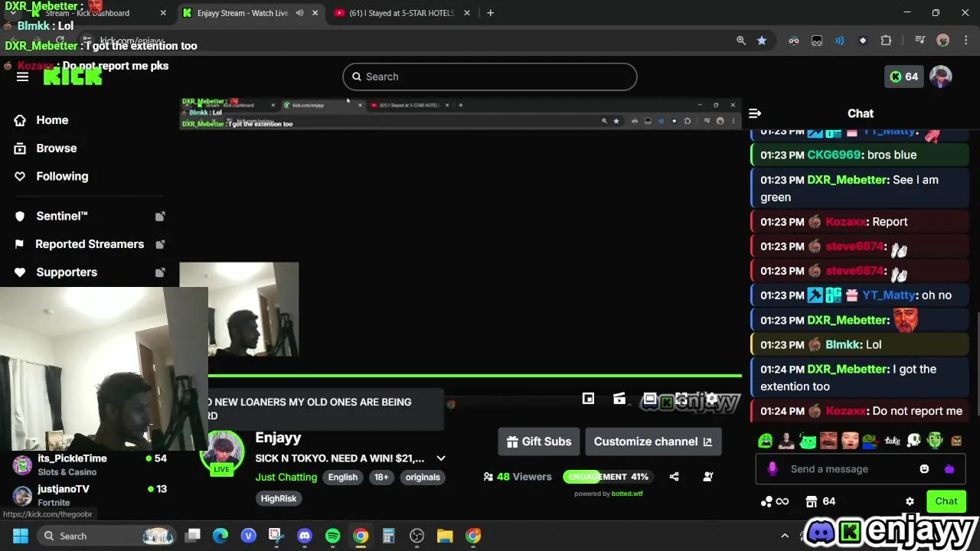Viewport: 980px width, 551px height.
Task: Insert the green zombie face emote
Action: point(935,441)
